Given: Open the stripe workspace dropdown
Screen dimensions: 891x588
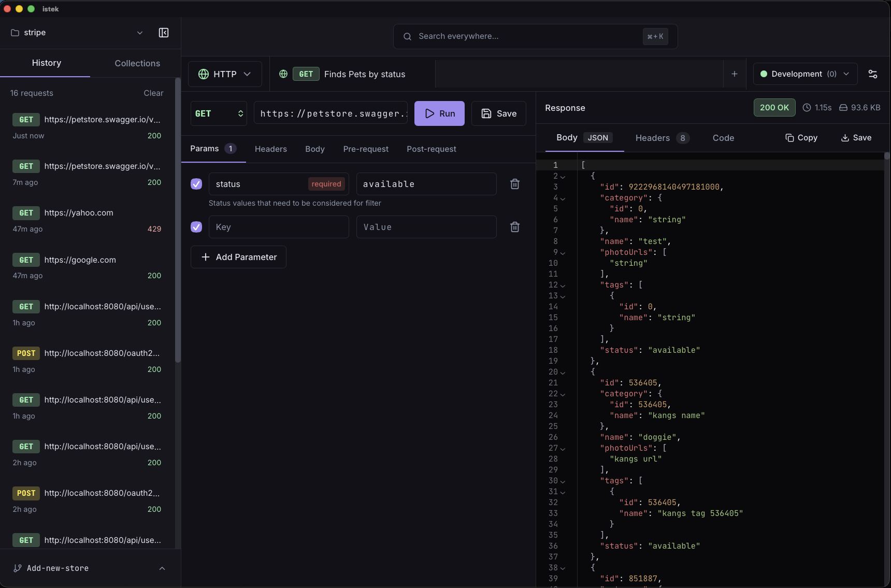Looking at the screenshot, I should 140,33.
